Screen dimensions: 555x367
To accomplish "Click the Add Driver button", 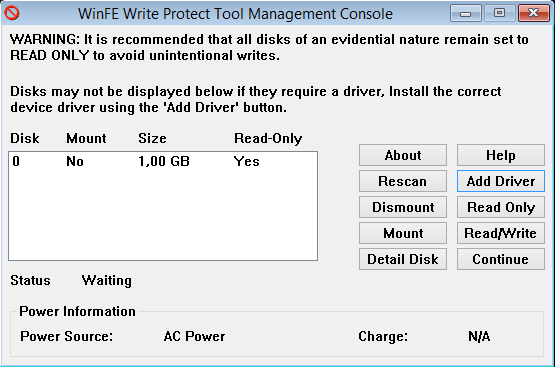I will tap(500, 181).
